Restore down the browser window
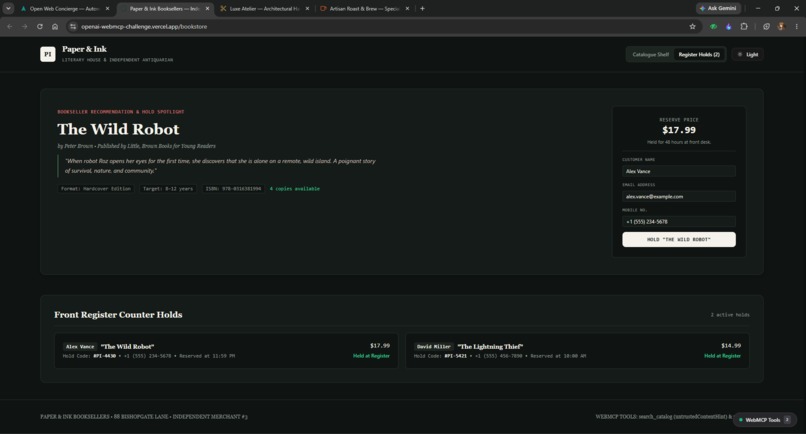Image resolution: width=806 pixels, height=434 pixels. tap(777, 8)
